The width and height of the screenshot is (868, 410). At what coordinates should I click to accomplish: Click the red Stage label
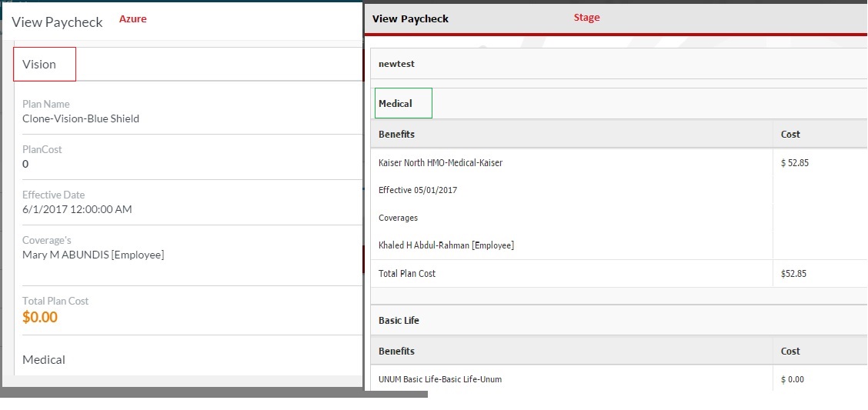click(586, 18)
